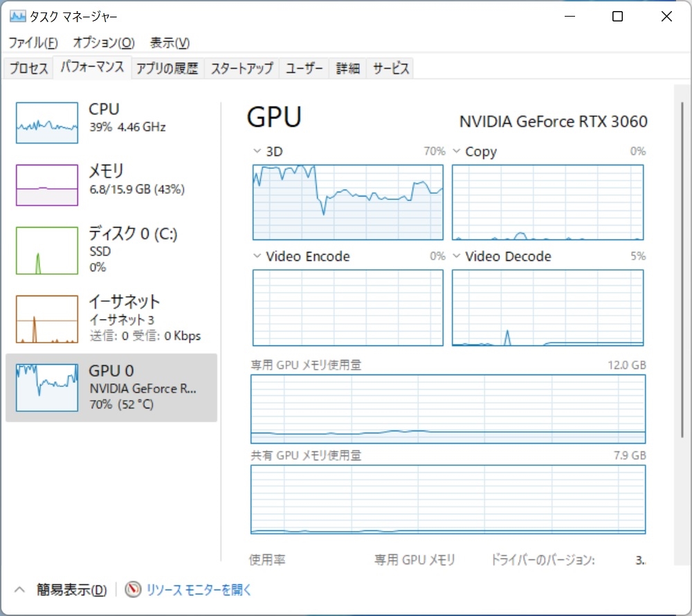This screenshot has height=616, width=692.
Task: Select the メモリ usage graph thumbnail
Action: (47, 185)
